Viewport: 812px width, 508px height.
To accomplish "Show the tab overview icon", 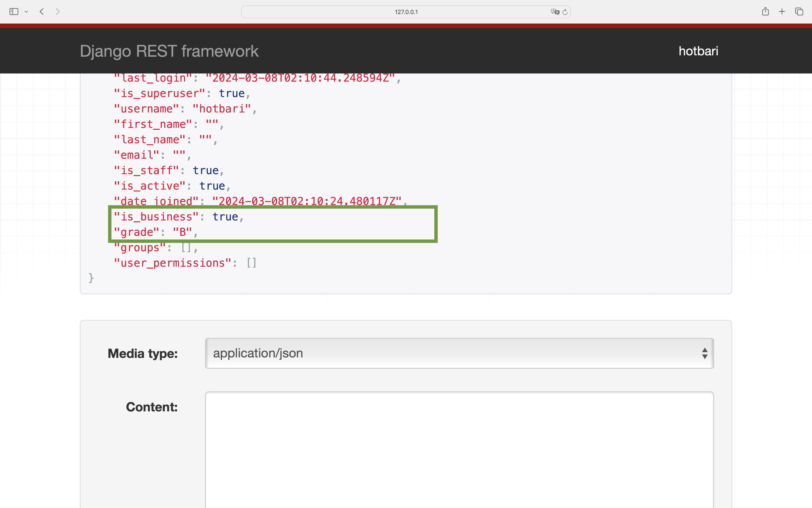I will click(x=799, y=12).
